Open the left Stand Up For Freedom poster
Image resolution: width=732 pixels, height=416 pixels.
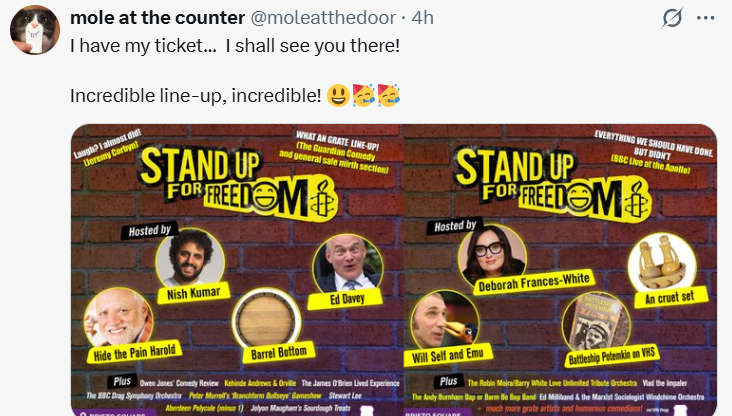[x=237, y=270]
